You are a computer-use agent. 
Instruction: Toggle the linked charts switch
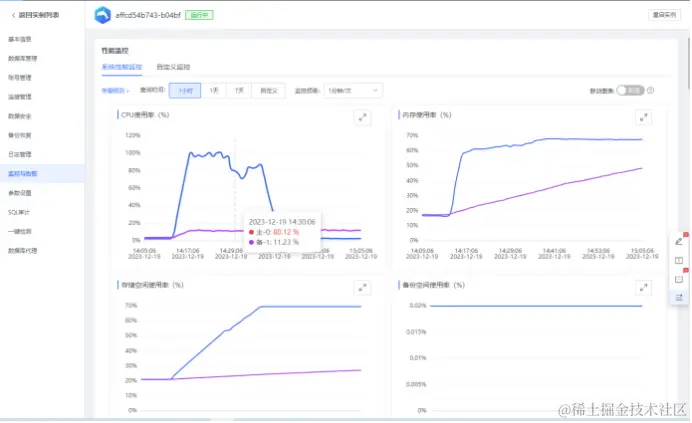click(x=630, y=91)
